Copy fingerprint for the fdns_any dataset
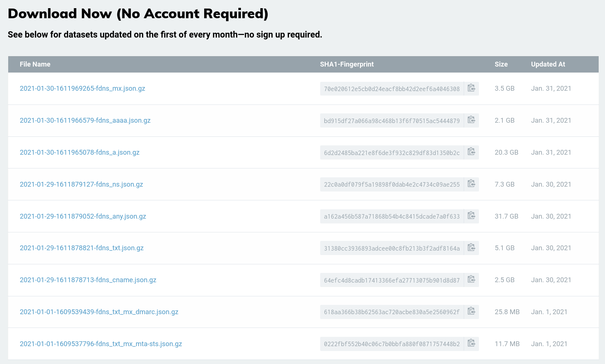The image size is (605, 364). click(471, 216)
